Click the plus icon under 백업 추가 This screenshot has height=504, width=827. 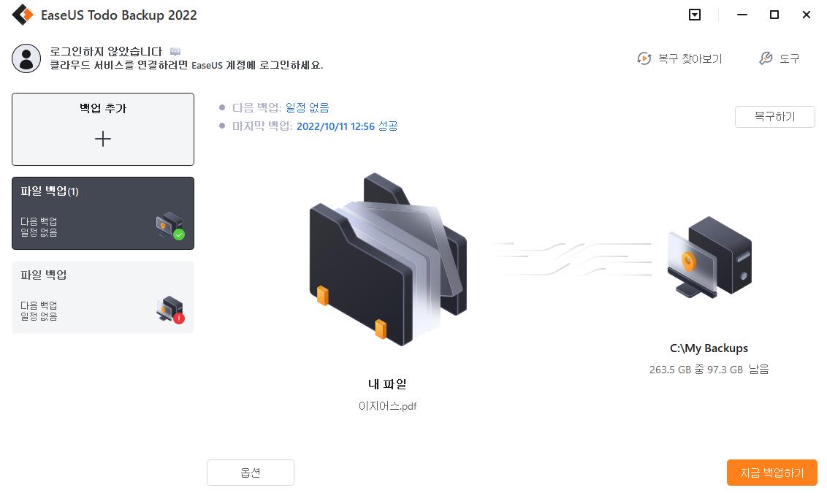click(x=103, y=139)
